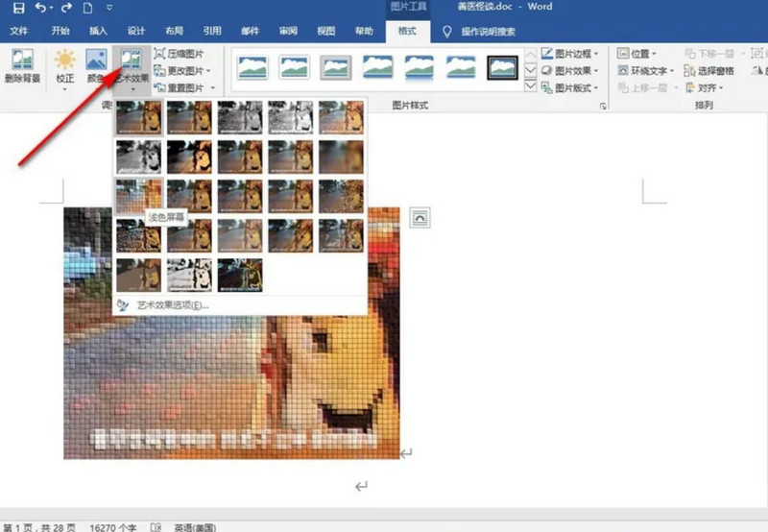Viewport: 768px width, 532px height.
Task: Open the 图片样式 group dialog launcher
Action: click(x=603, y=106)
